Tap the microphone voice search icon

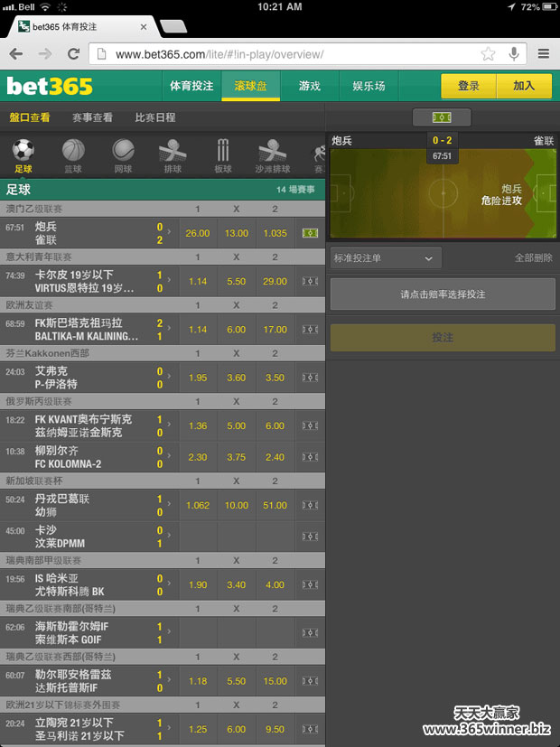point(514,54)
